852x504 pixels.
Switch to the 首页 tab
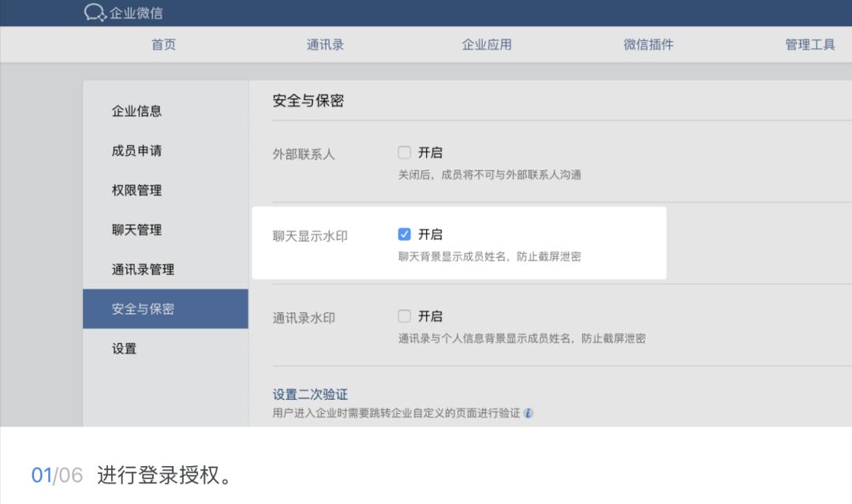(163, 44)
